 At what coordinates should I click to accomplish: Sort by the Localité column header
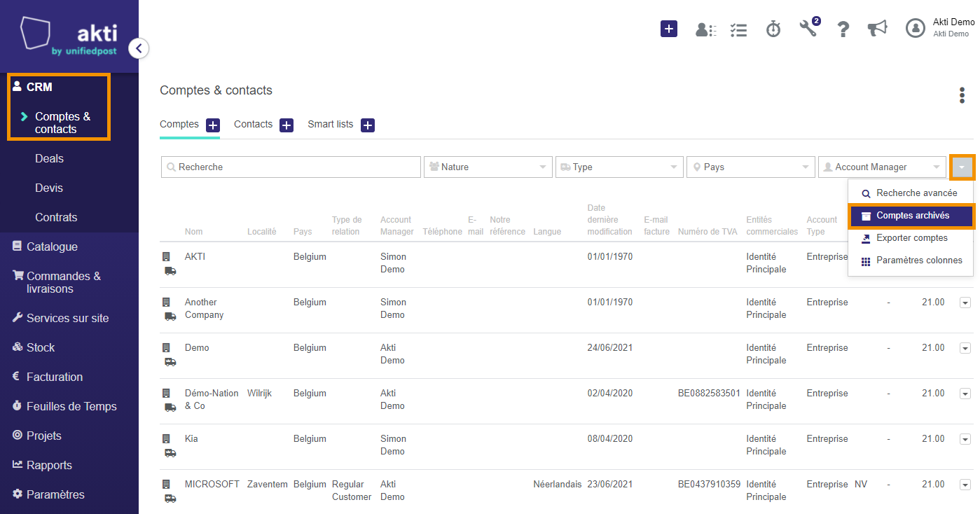[262, 232]
